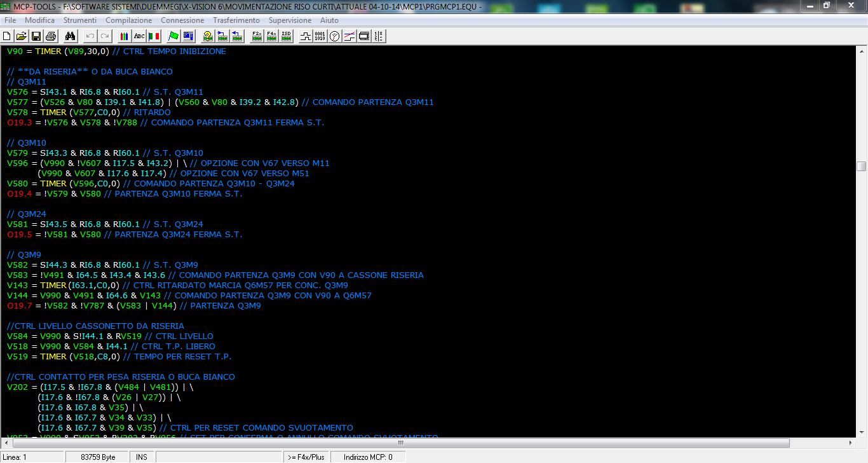Click the 1x 2 numbered list toolbar icon
868x463 pixels.
pos(379,36)
